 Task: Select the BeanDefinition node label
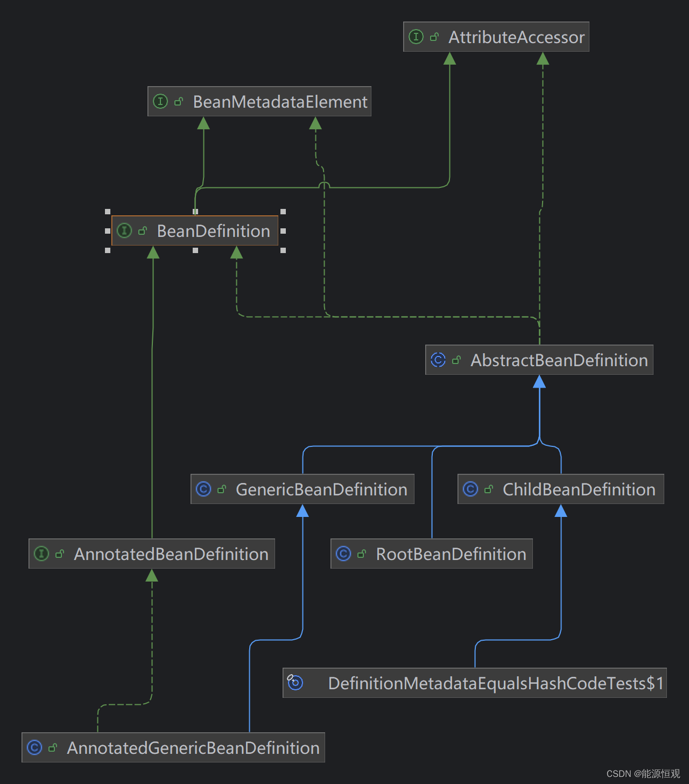[x=213, y=231]
